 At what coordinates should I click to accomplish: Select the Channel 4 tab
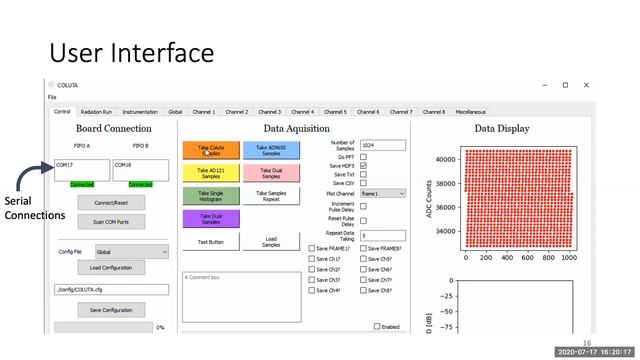click(302, 112)
